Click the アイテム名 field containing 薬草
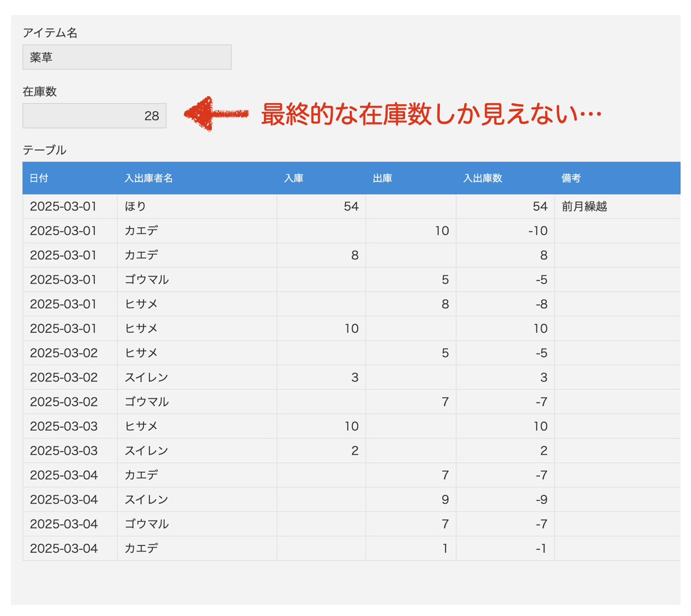The width and height of the screenshot is (691, 616). (x=127, y=57)
